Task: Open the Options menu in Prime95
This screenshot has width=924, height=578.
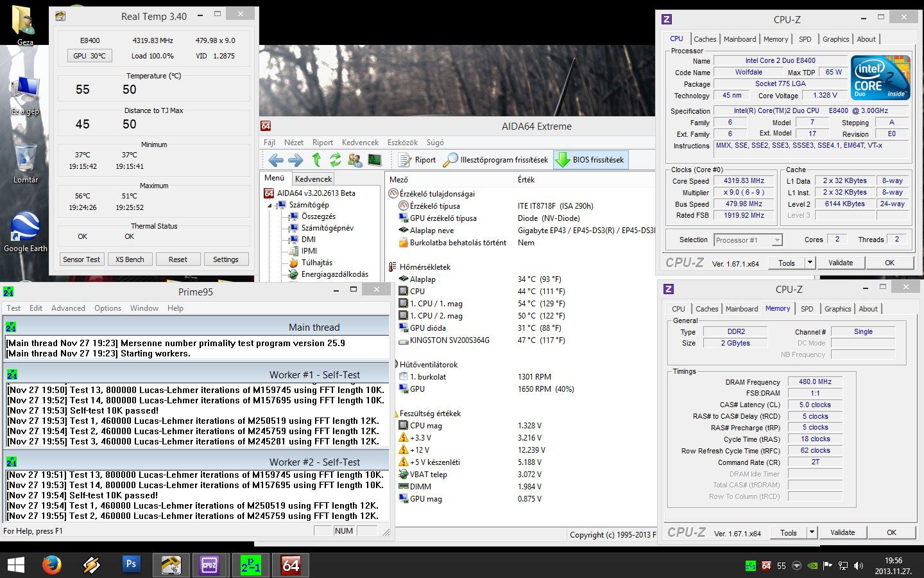Action: click(108, 308)
